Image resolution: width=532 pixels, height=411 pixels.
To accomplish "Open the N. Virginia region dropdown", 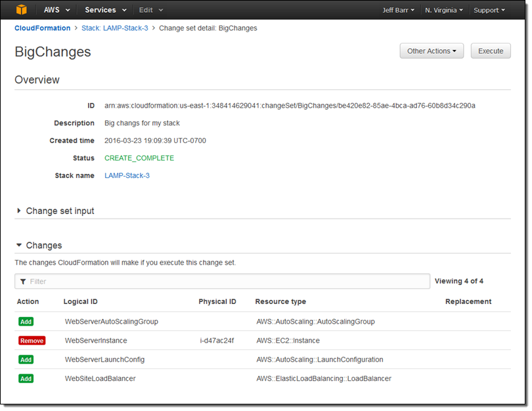I will coord(443,10).
